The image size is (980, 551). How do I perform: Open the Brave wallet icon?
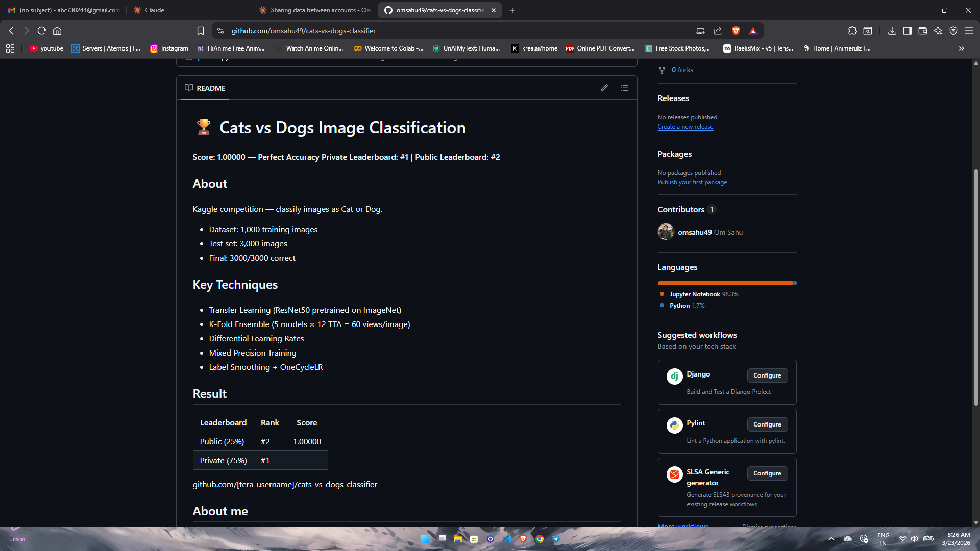tap(922, 31)
